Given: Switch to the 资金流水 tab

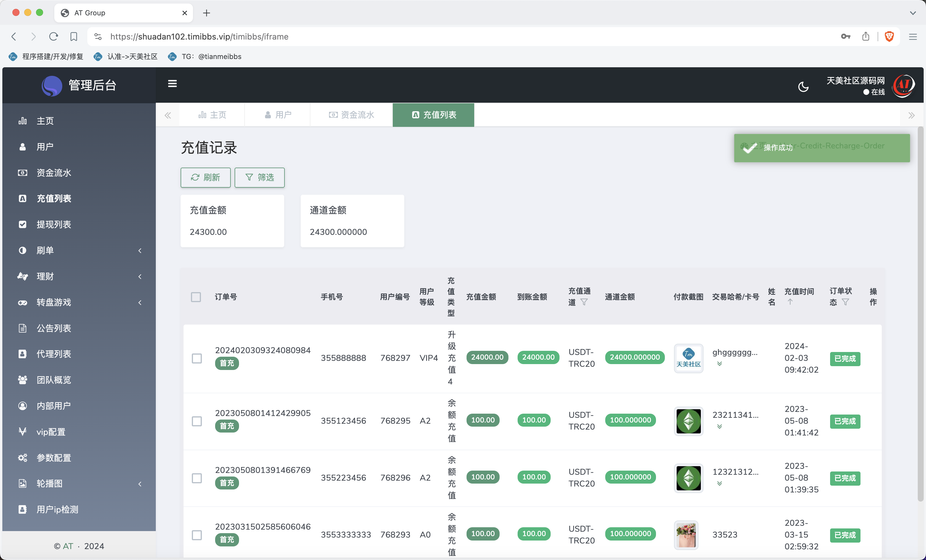Looking at the screenshot, I should [351, 115].
